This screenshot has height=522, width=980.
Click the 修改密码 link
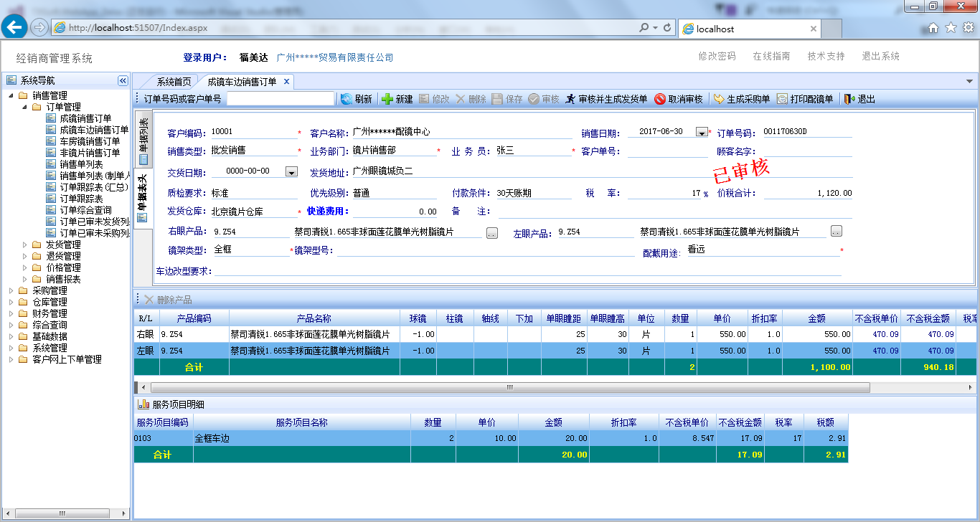pos(717,56)
